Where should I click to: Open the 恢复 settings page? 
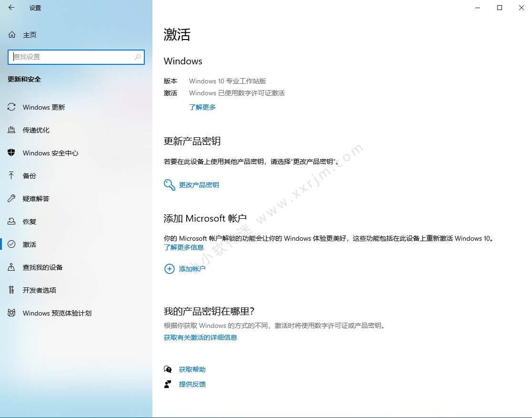pos(29,222)
